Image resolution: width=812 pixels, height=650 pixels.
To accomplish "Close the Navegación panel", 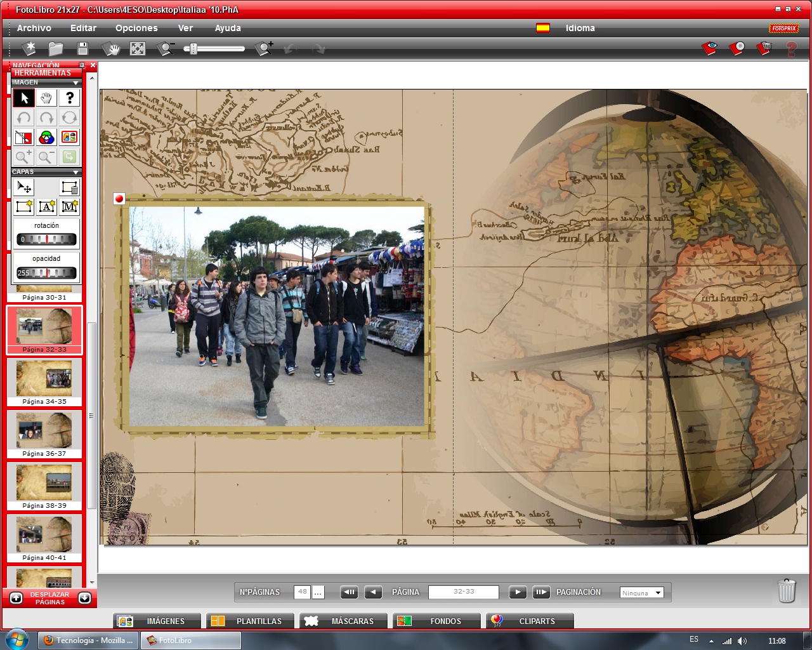I will tap(93, 65).
